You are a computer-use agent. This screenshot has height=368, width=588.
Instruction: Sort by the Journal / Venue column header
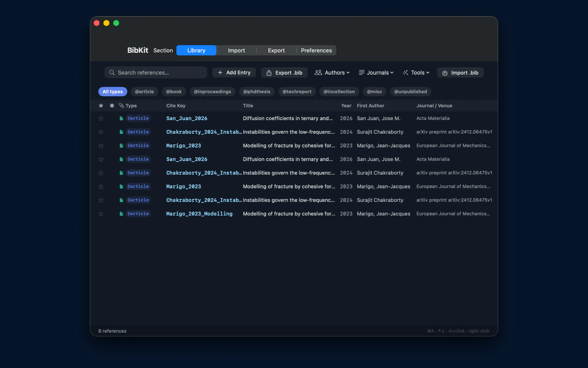click(434, 106)
